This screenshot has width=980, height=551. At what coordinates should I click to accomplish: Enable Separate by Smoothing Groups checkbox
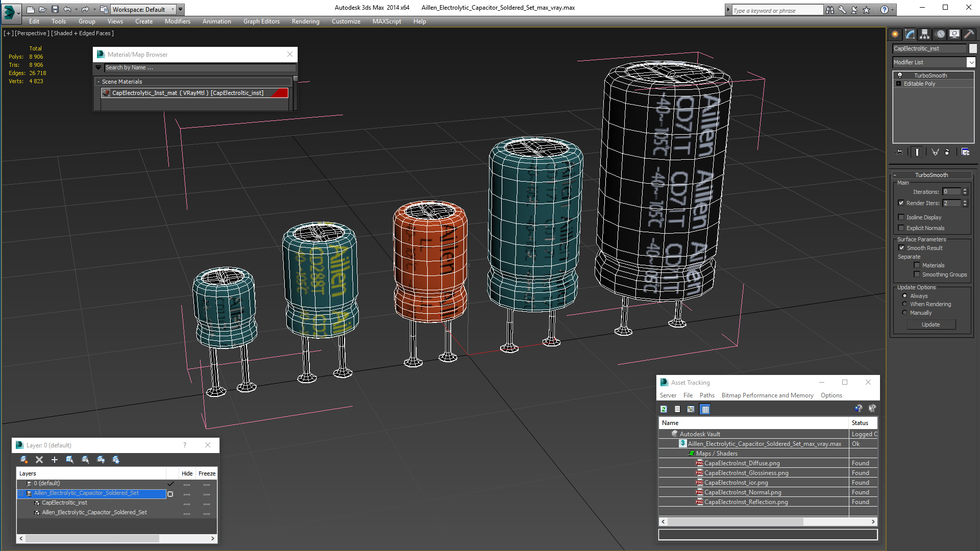[917, 274]
